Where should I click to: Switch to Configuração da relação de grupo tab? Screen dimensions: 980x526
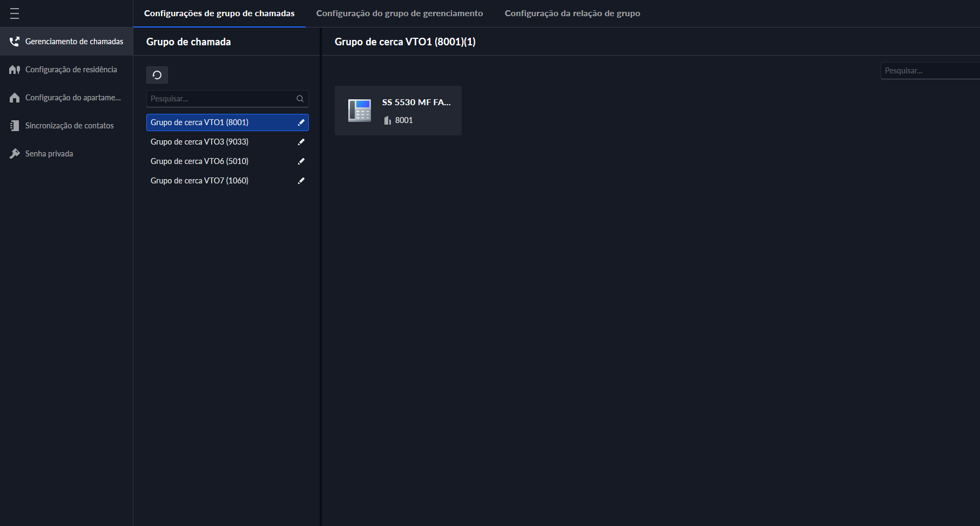pyautogui.click(x=572, y=13)
